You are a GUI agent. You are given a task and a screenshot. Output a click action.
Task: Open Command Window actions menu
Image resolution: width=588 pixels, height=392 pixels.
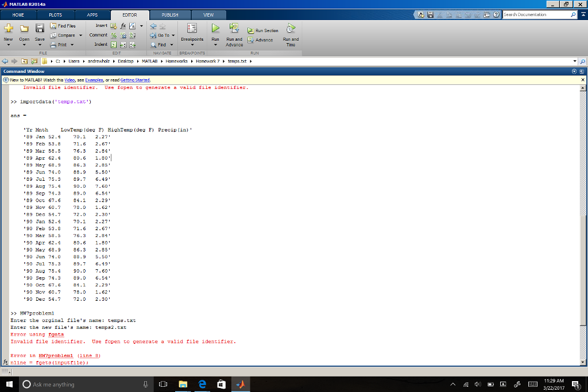click(574, 71)
